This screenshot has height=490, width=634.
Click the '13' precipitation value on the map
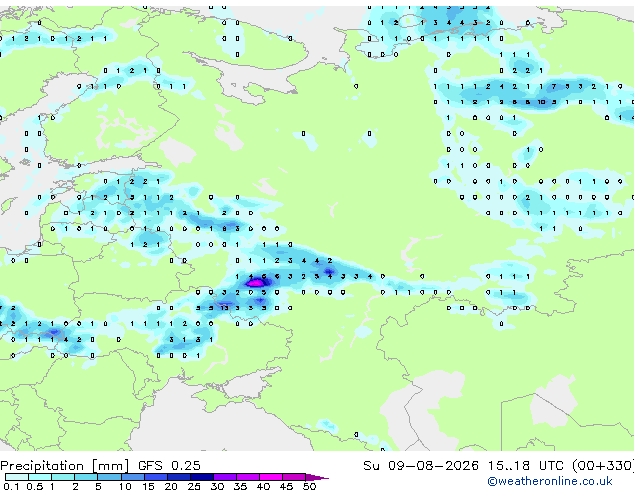coord(224,308)
